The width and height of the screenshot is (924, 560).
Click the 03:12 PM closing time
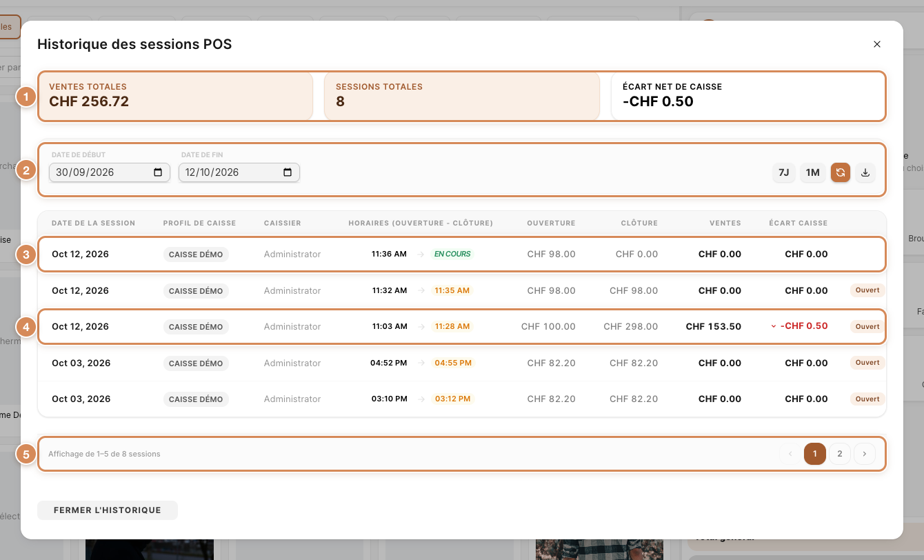coord(453,399)
